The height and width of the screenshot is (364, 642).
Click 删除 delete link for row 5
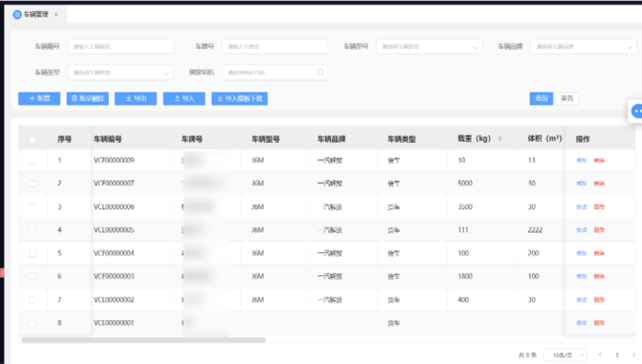(599, 253)
